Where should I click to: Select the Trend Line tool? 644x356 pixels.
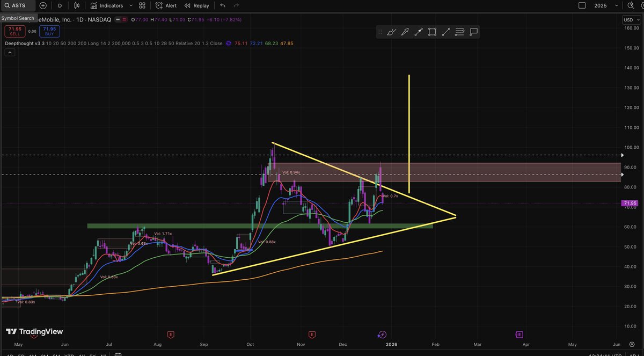[x=445, y=32]
